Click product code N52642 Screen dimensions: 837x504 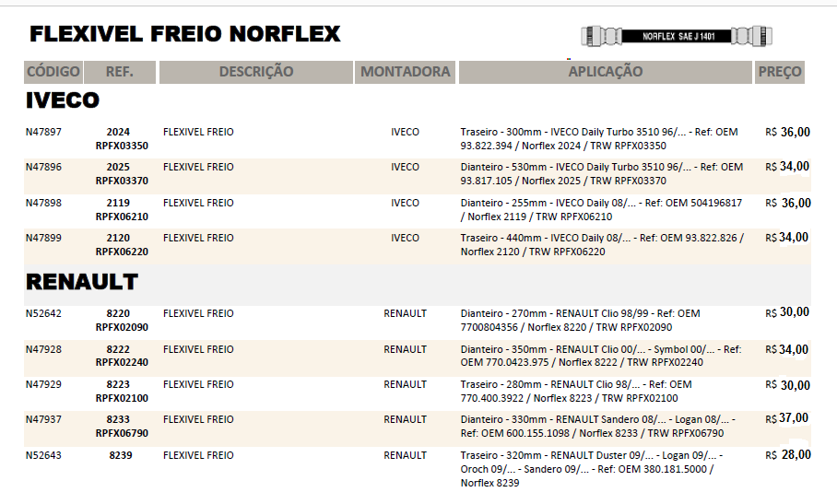pyautogui.click(x=44, y=313)
